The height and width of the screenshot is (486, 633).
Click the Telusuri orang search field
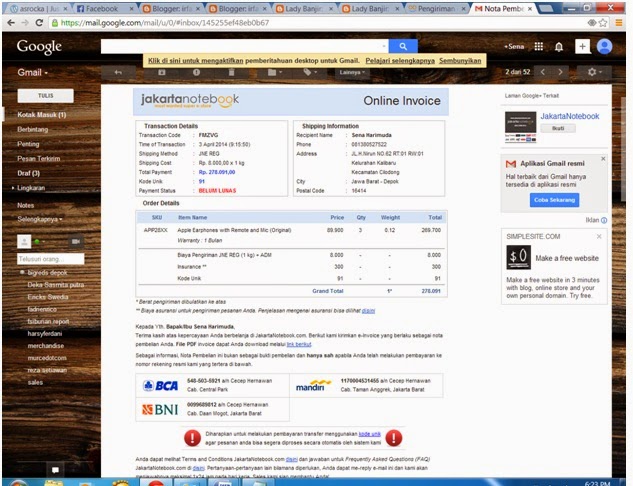(50, 259)
